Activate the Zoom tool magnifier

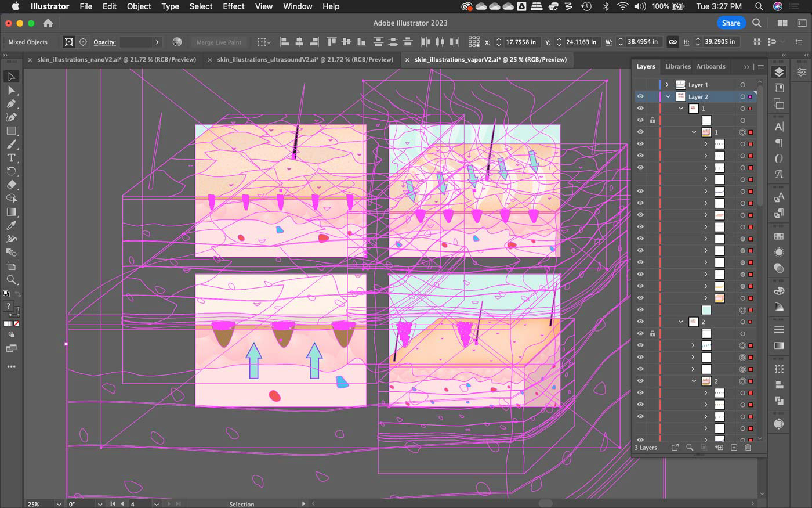(x=11, y=280)
